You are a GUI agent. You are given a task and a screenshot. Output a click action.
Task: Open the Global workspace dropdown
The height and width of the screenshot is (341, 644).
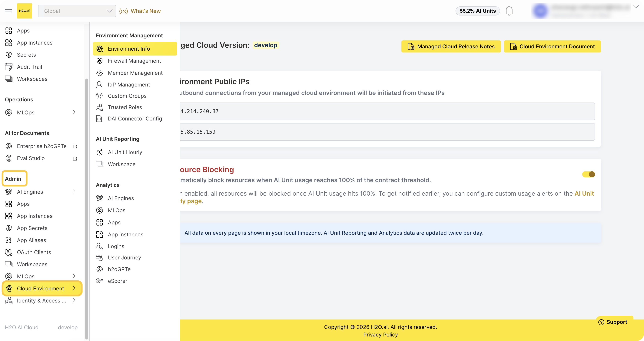pos(77,11)
